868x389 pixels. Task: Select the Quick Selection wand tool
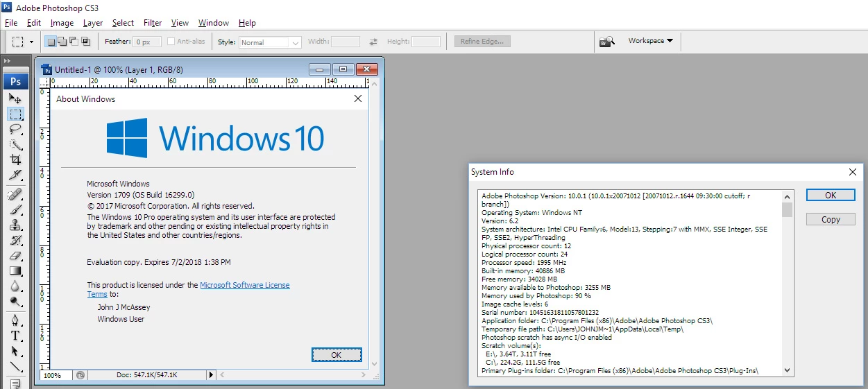(x=15, y=144)
